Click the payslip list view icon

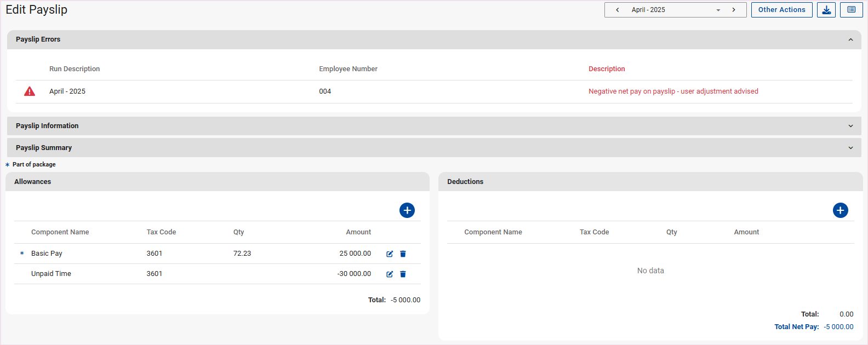pos(851,10)
